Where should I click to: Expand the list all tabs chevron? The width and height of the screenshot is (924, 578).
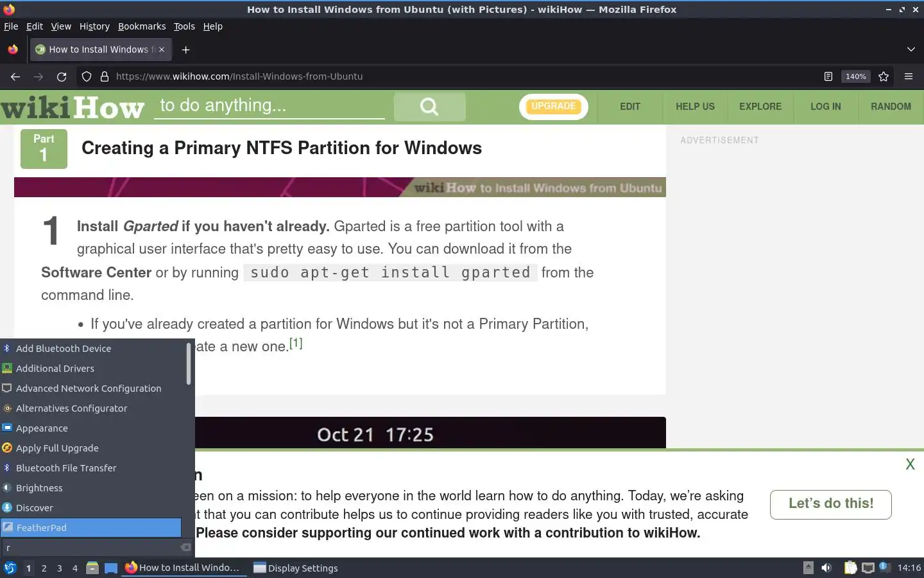coord(911,49)
